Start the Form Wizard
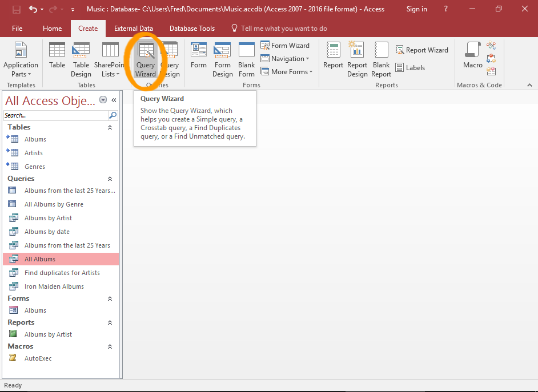This screenshot has height=392, width=538. click(285, 45)
